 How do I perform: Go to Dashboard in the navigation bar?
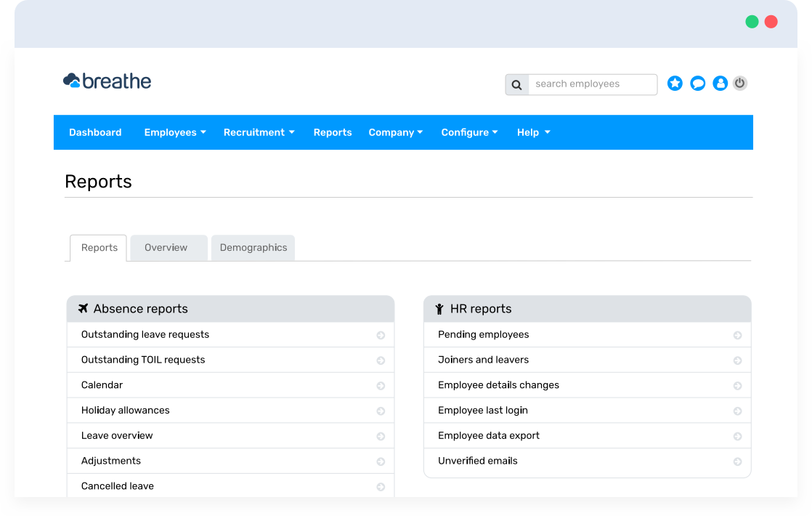(x=95, y=132)
